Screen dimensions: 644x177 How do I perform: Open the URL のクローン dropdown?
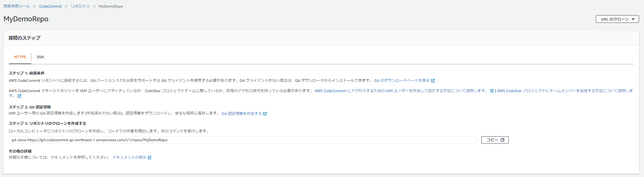point(617,19)
